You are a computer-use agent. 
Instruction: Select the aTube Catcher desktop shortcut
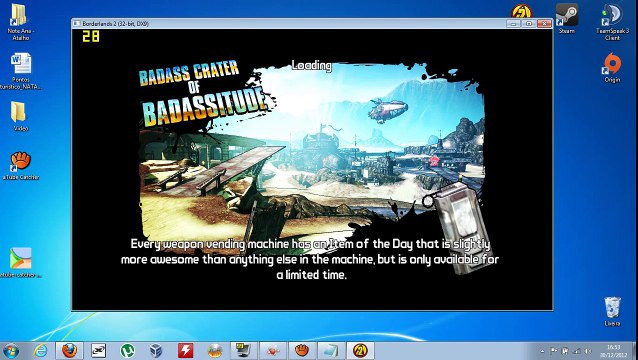(x=21, y=165)
